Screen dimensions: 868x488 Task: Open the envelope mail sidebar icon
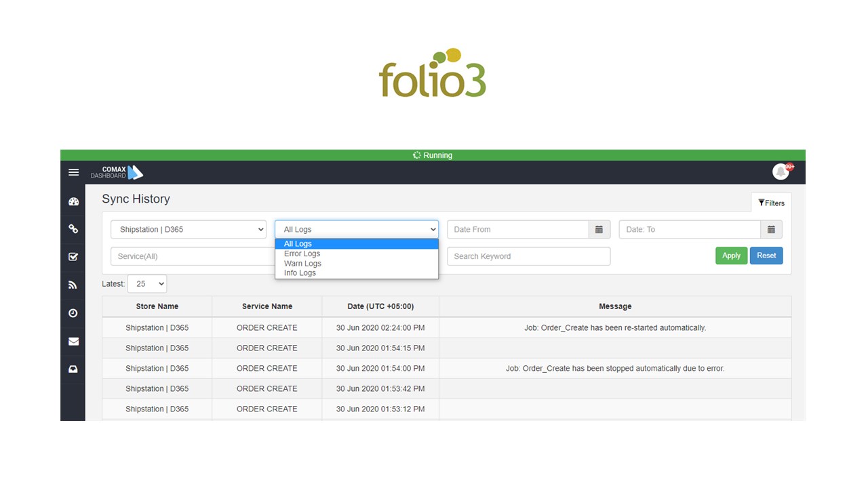[73, 342]
